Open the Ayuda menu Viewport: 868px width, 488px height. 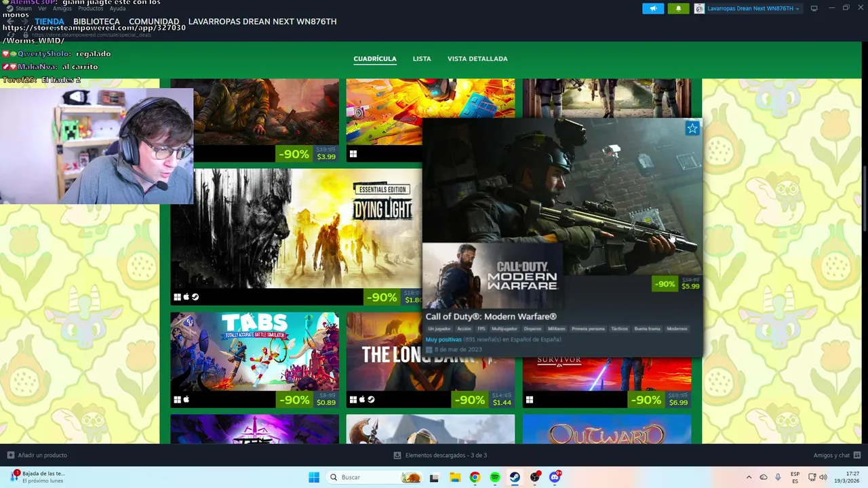(x=117, y=9)
